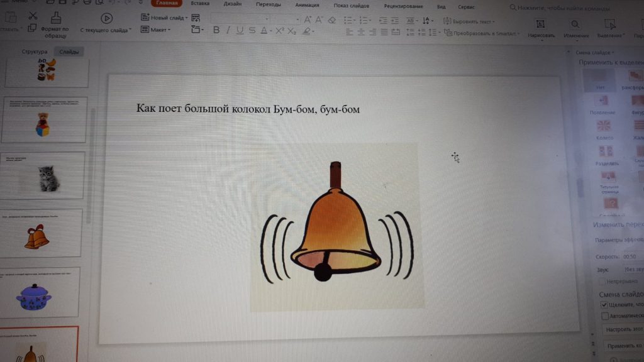Image resolution: width=644 pixels, height=362 pixels.
Task: Toggle the 'Автоматически' slide change checkbox
Action: pyautogui.click(x=605, y=315)
